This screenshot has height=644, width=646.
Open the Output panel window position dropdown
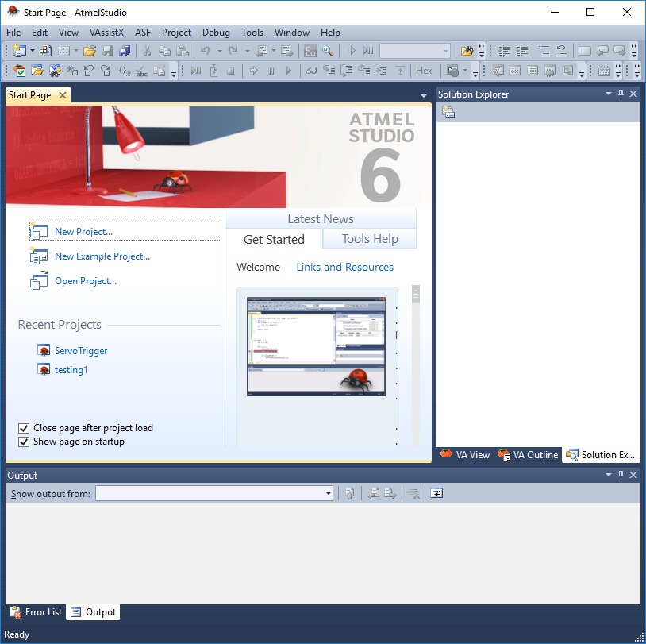click(609, 475)
